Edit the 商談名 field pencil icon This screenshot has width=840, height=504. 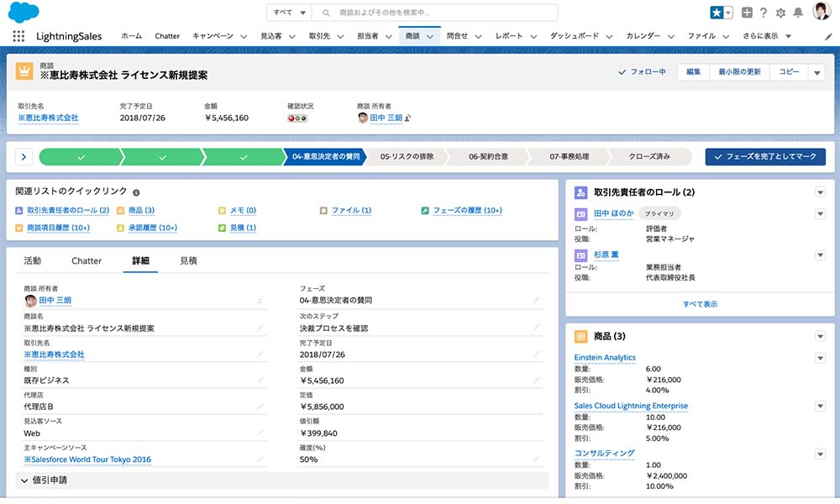(260, 328)
